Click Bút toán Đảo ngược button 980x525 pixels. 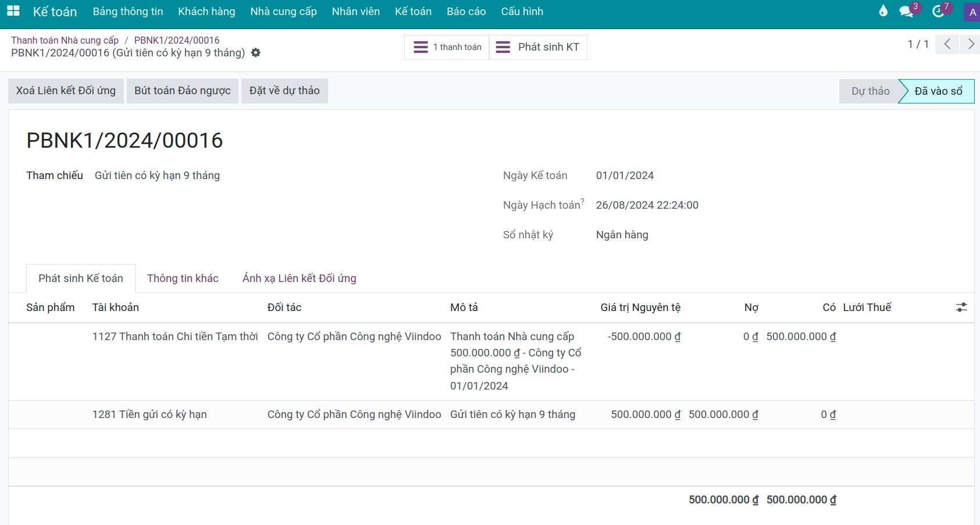coord(182,91)
